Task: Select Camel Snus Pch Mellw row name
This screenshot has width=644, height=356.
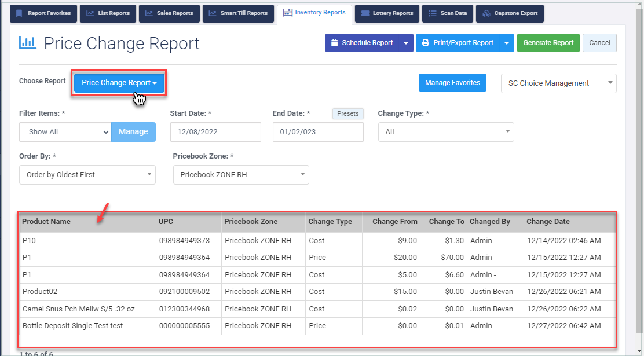Action: 87,309
